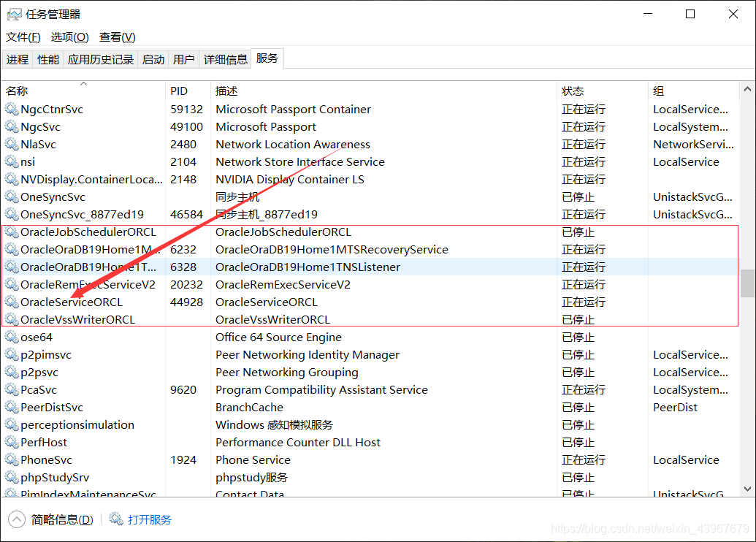
Task: Click the BranchCache description cell
Action: pos(249,407)
